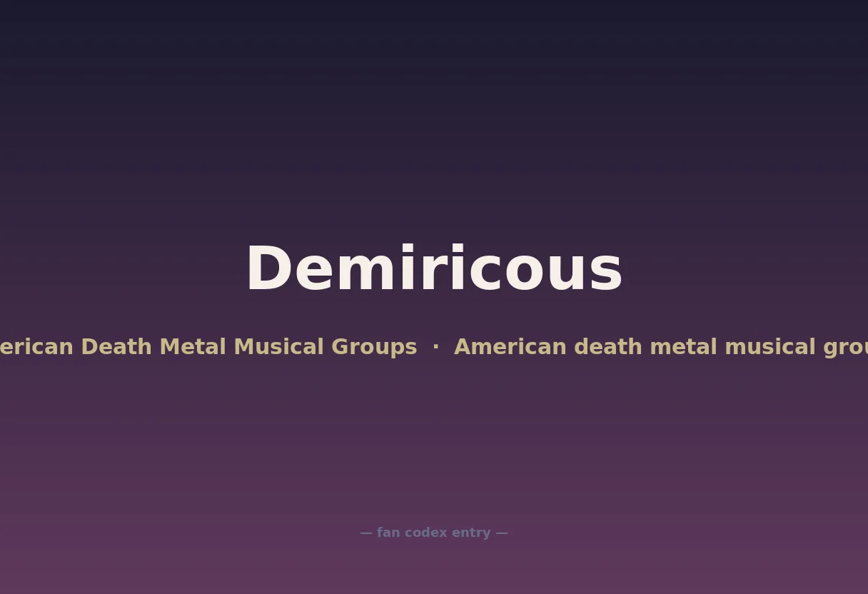Click the "fan codex entry" footer text
Viewport: 868px width, 594px height.
(x=434, y=533)
